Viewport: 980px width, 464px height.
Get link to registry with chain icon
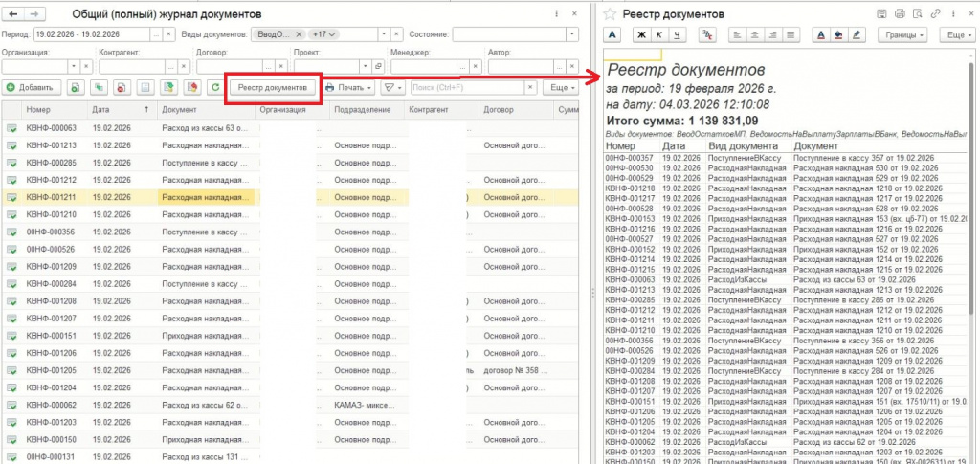[936, 13]
